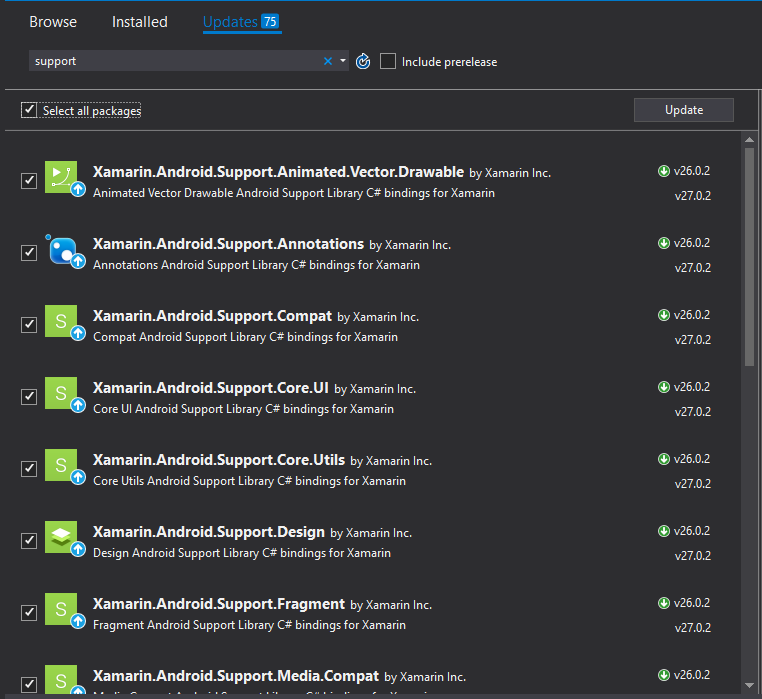Open the search box dropdown arrow
762x699 pixels.
343,61
